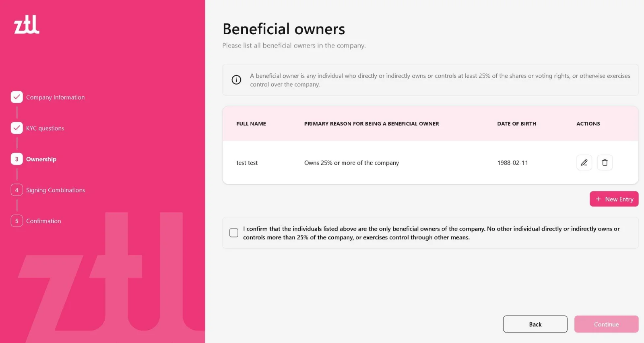The height and width of the screenshot is (343, 644).
Task: Open the Confirmation step label
Action: [43, 221]
